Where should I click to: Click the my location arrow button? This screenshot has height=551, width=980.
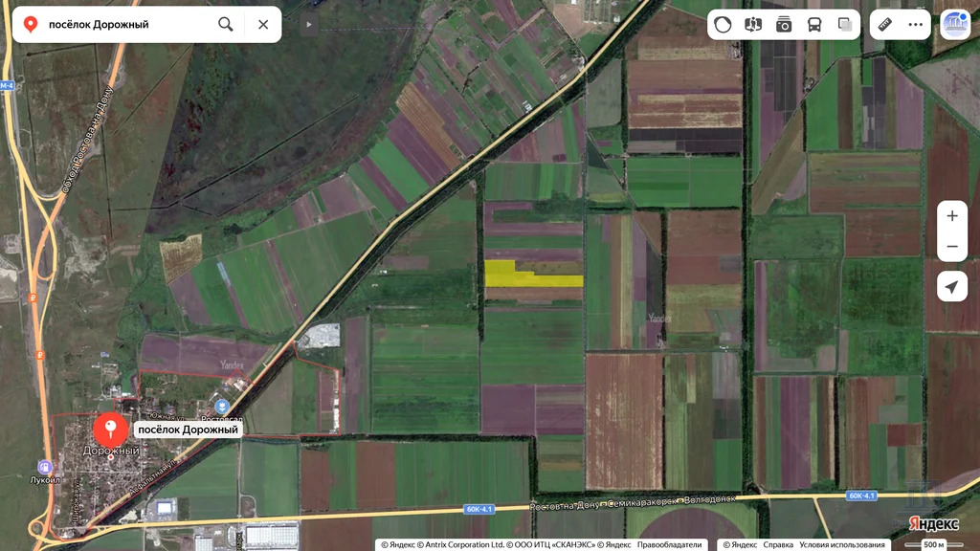952,287
